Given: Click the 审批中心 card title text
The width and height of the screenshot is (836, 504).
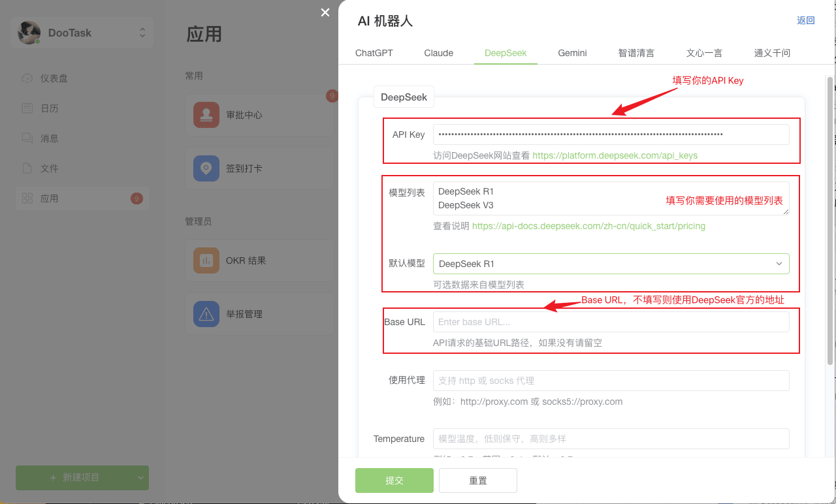Looking at the screenshot, I should coord(244,115).
